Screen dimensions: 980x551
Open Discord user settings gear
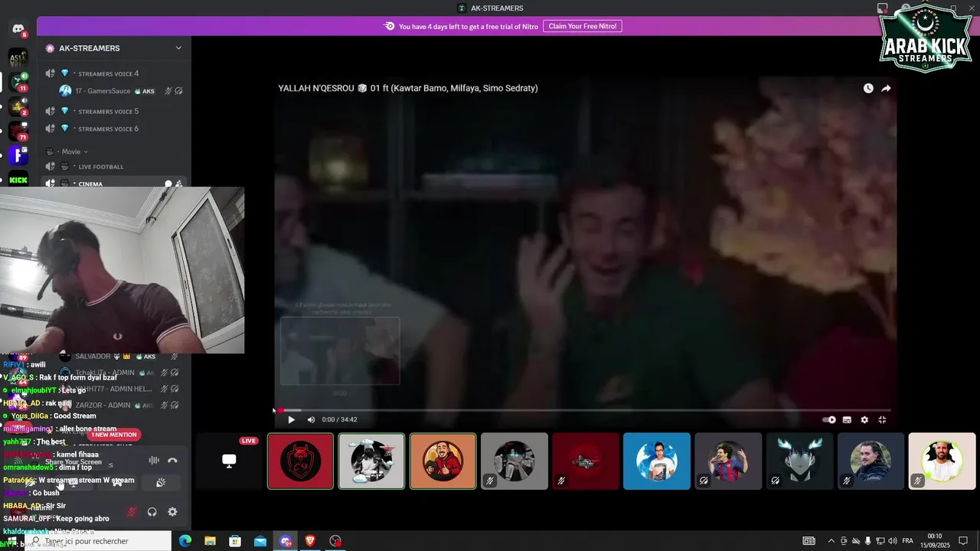[172, 512]
